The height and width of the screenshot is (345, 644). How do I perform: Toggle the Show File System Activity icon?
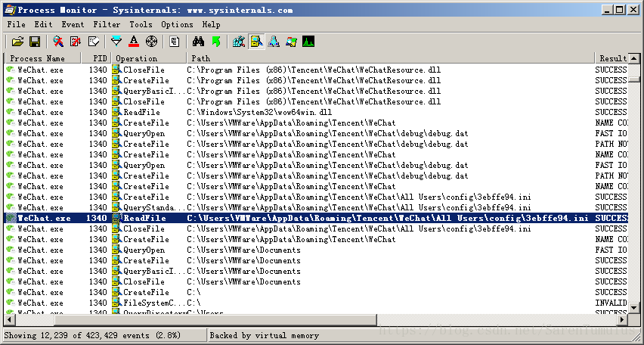coord(257,42)
